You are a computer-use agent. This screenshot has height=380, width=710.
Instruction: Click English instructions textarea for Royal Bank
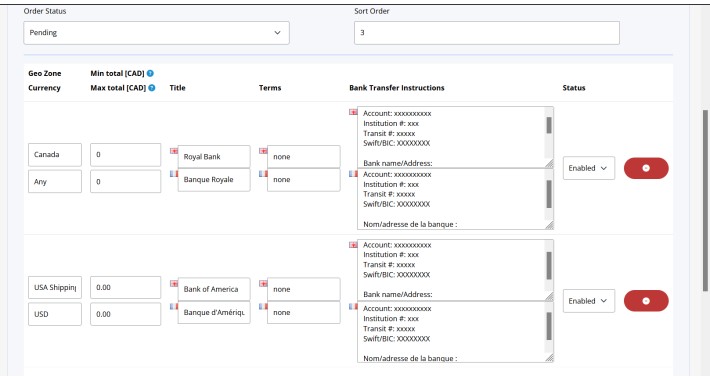[x=455, y=137]
